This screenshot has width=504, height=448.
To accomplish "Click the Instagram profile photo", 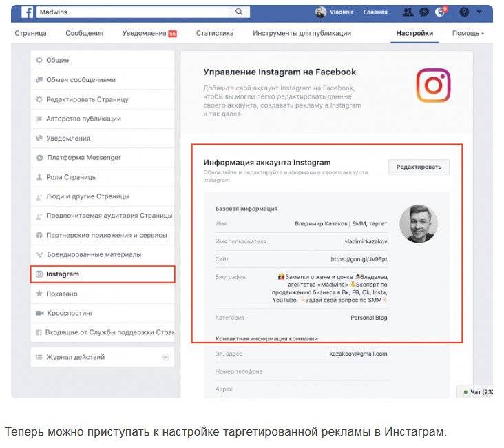I will coord(419,224).
